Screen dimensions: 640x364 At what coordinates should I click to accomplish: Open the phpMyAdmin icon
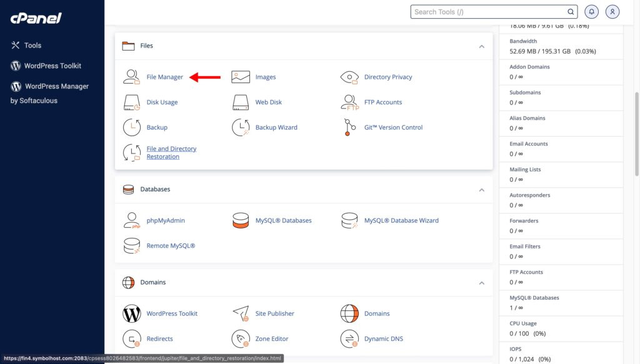tap(131, 220)
